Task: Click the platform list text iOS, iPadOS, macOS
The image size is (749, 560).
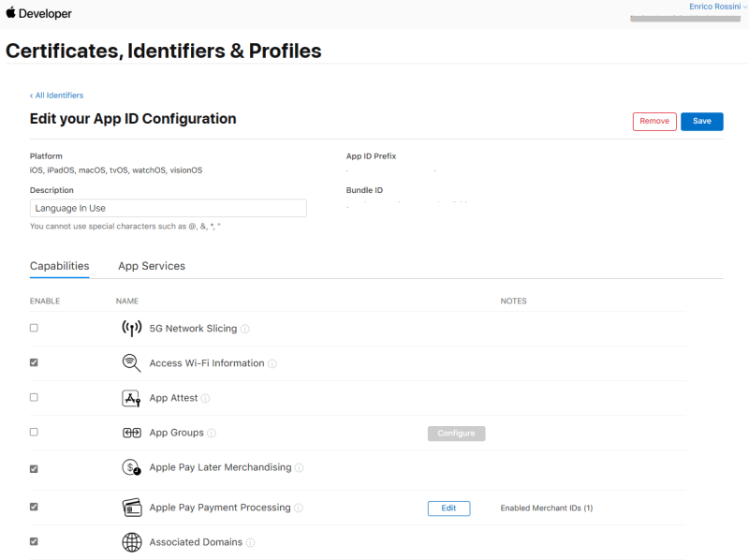Action: point(116,170)
